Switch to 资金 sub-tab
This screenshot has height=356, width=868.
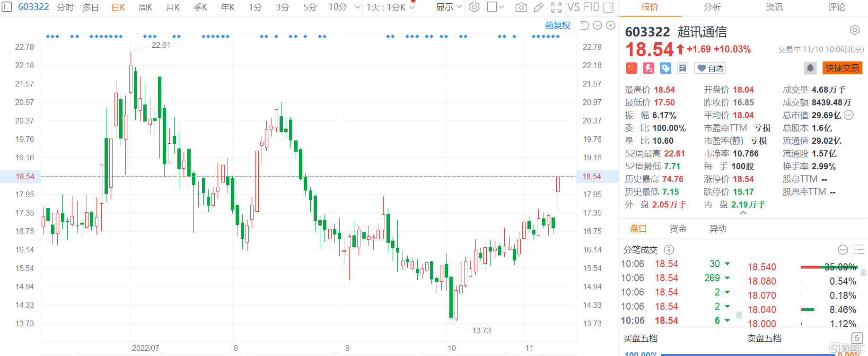(678, 229)
